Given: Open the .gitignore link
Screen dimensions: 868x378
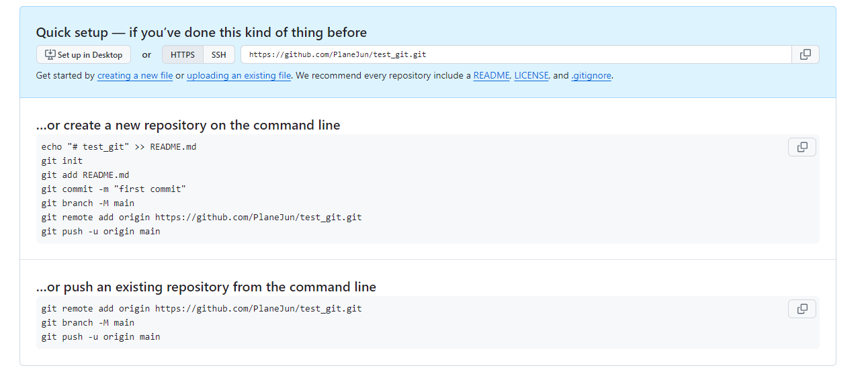Looking at the screenshot, I should (591, 76).
